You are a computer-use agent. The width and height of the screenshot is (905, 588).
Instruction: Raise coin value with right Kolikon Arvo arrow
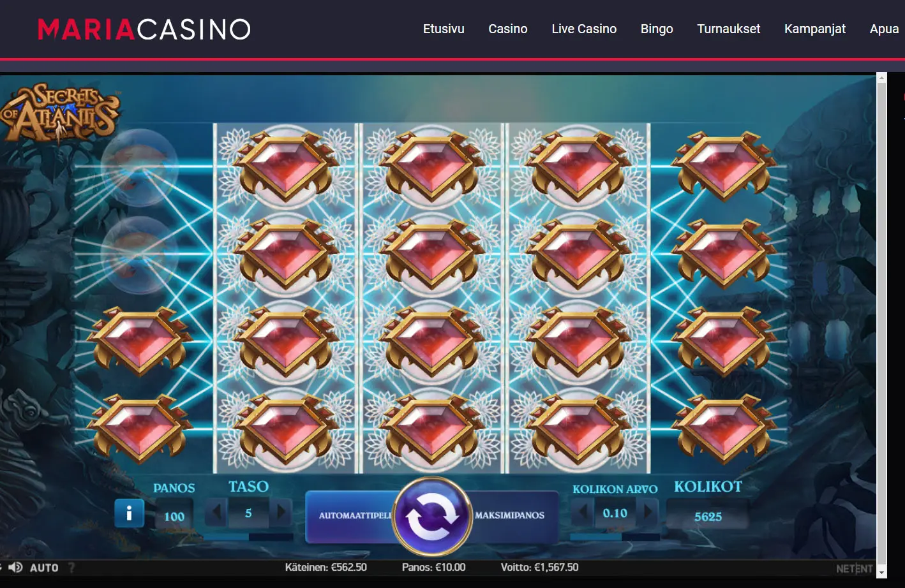pos(648,513)
